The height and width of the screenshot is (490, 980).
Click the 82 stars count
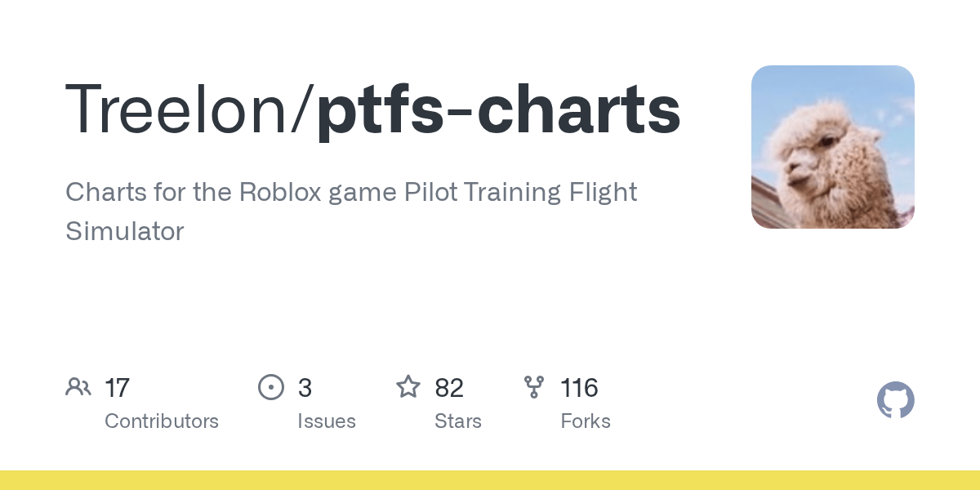point(449,387)
